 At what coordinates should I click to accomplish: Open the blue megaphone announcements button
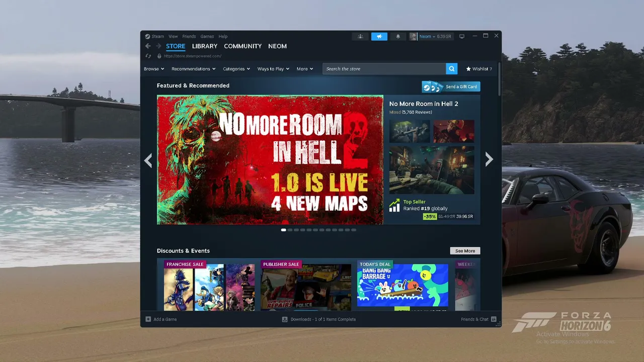tap(379, 36)
